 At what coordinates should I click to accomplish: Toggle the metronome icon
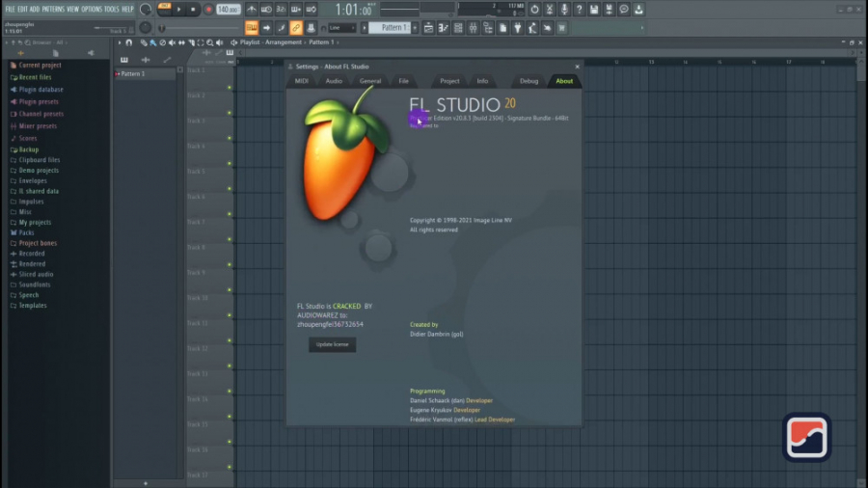(252, 10)
